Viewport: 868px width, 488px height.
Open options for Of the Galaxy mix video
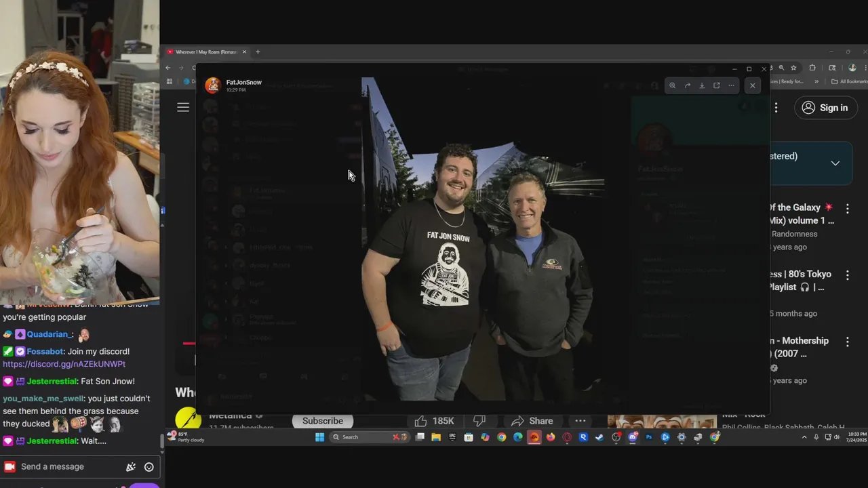847,209
